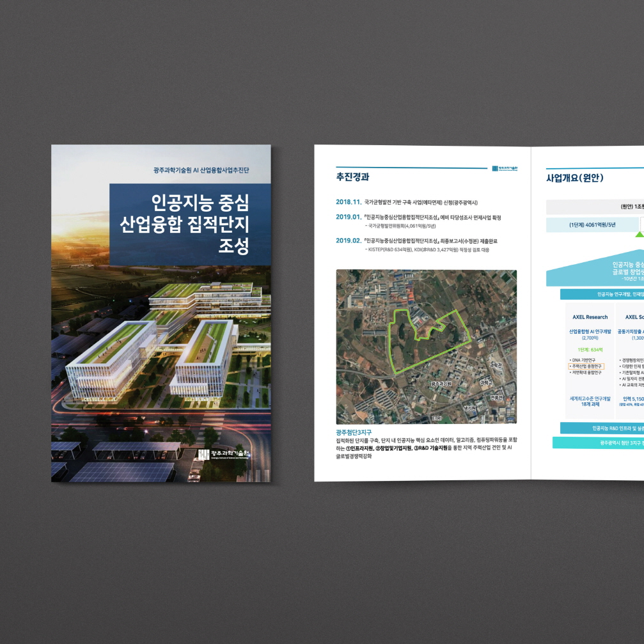Click the 과학관 label on the map

[496, 365]
